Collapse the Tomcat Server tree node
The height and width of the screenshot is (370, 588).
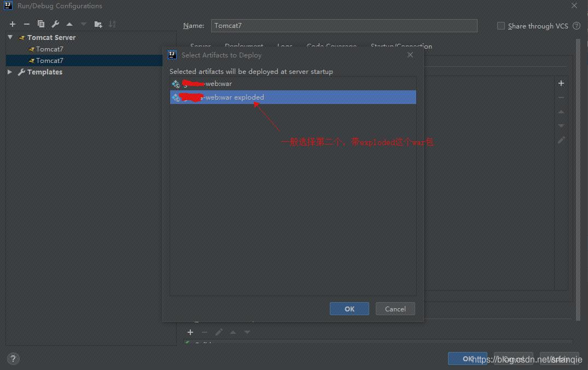coord(10,37)
